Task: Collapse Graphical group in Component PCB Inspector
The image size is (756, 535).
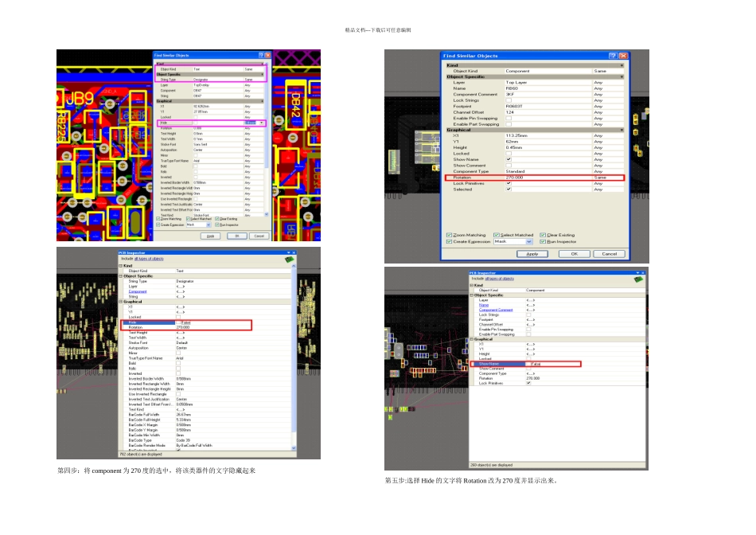Action: [473, 339]
